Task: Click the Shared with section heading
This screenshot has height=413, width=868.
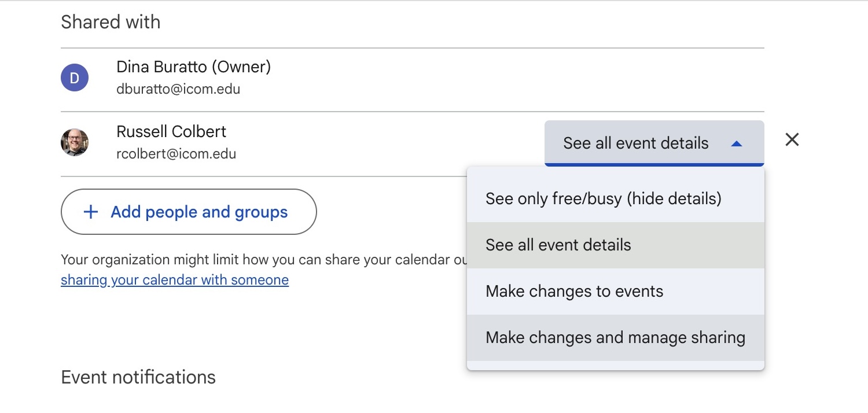Action: pyautogui.click(x=110, y=21)
